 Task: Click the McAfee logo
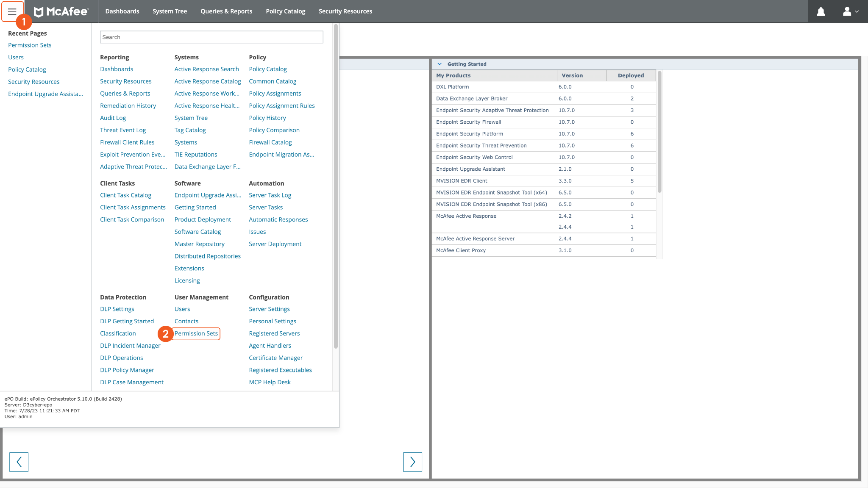61,11
